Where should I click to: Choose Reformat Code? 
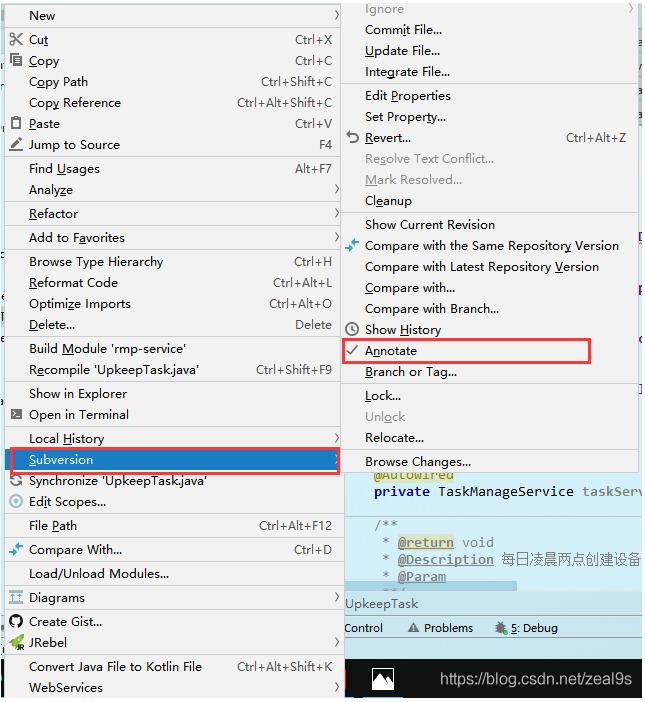click(174, 283)
